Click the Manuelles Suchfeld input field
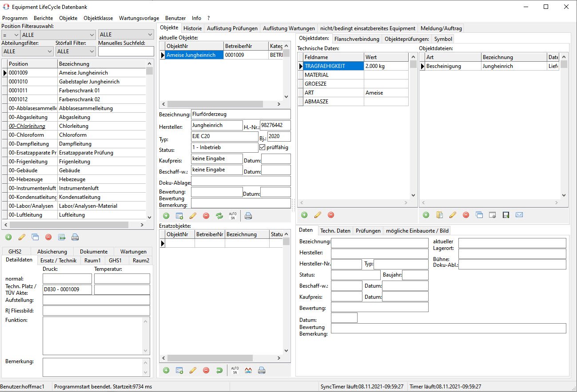 [x=125, y=51]
